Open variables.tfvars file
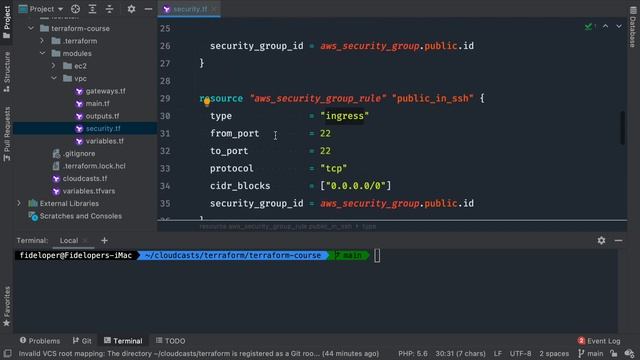 89,191
